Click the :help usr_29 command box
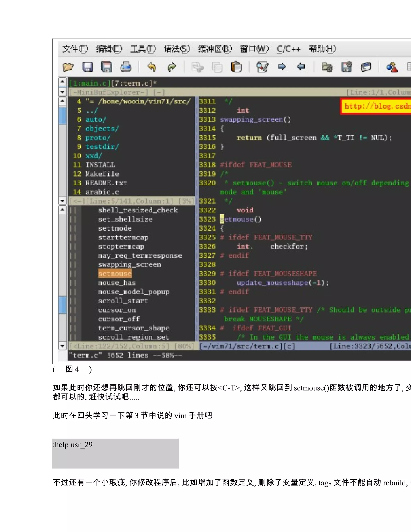Screen dimensions: 411x532 [115, 453]
